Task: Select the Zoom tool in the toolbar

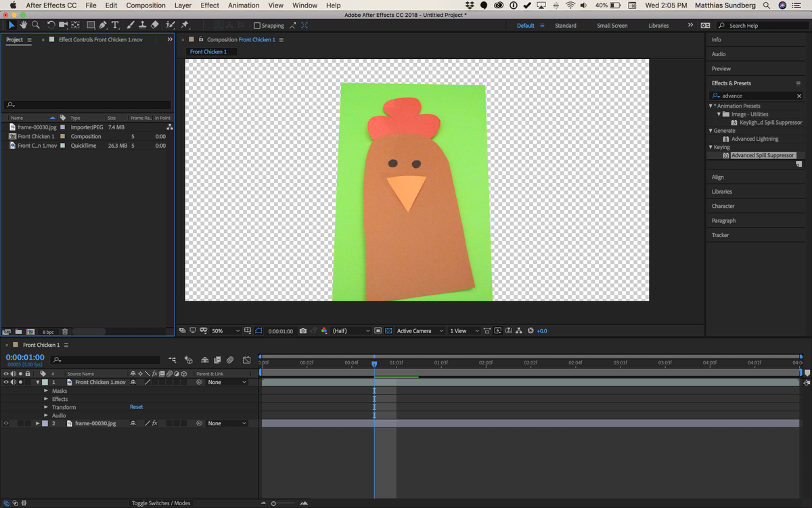Action: [x=36, y=26]
